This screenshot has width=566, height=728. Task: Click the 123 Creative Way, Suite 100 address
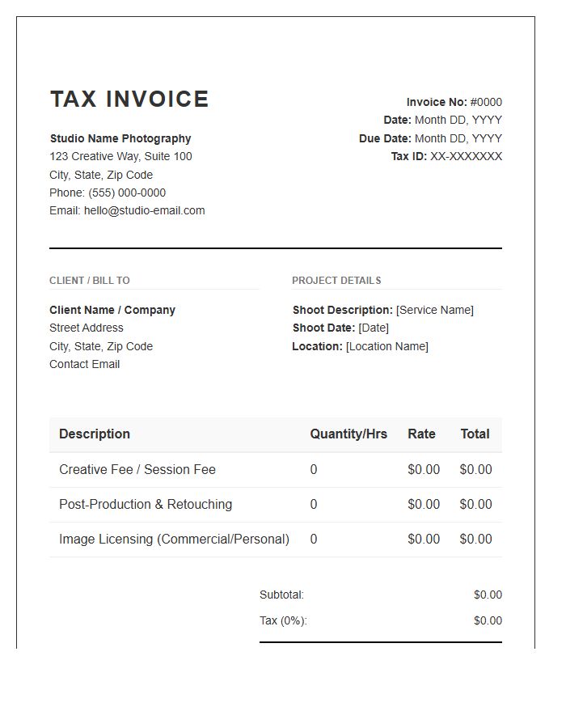(x=120, y=156)
